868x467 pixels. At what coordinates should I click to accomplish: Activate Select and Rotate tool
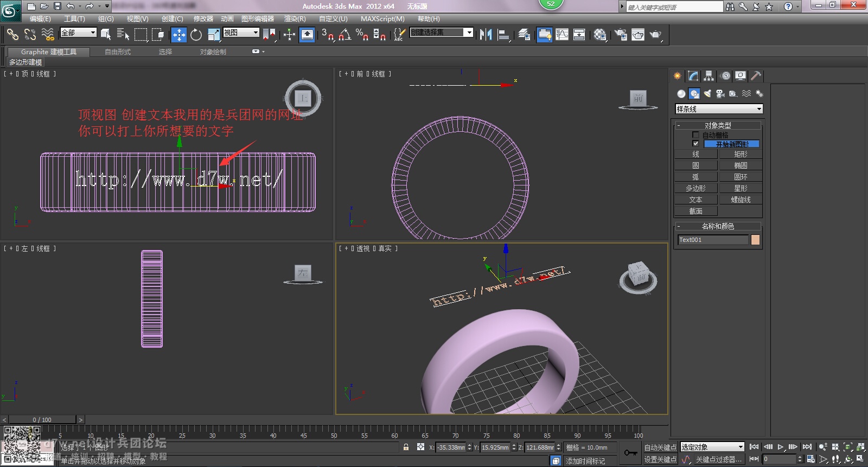(196, 35)
